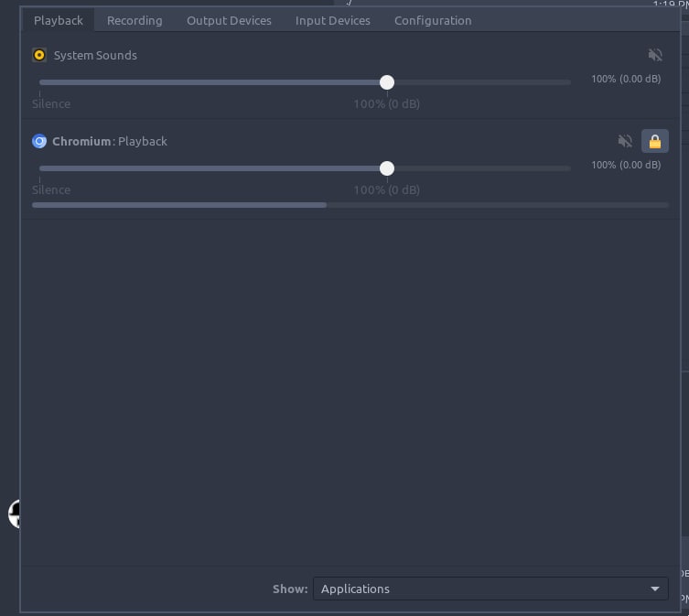The height and width of the screenshot is (616, 689).
Task: Go to Output Devices tab
Action: [229, 21]
